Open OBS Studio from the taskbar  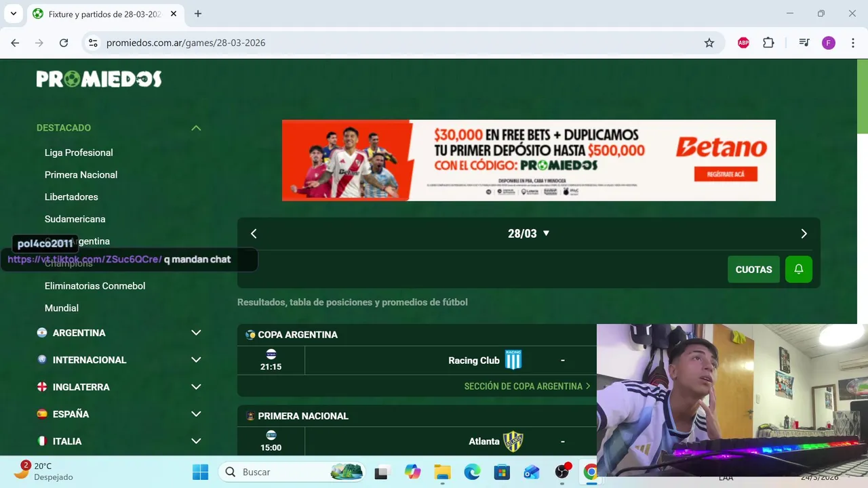click(x=562, y=472)
